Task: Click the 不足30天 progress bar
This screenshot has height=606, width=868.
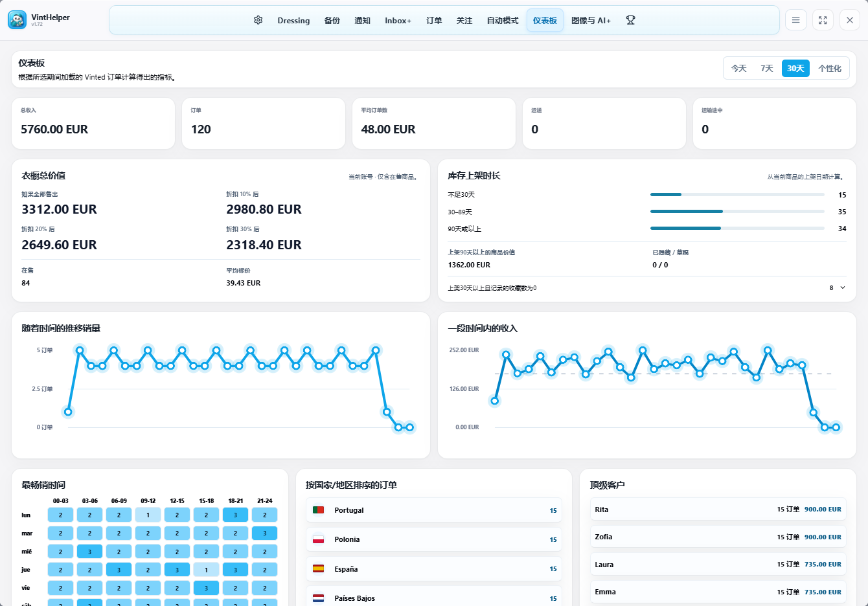Action: point(737,194)
